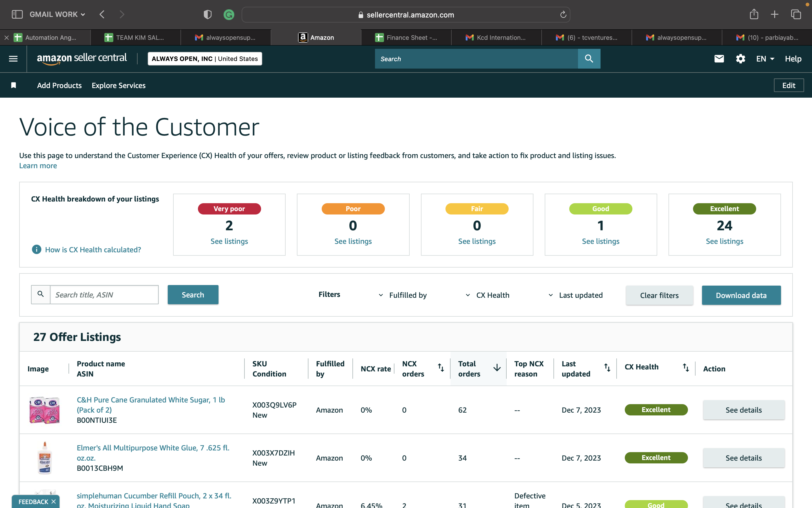Sort by Last updated arrows icon
The height and width of the screenshot is (508, 812).
click(x=607, y=367)
